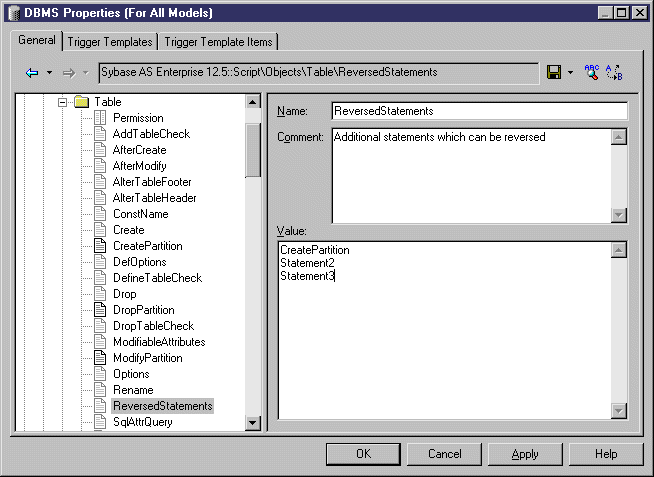Screen dimensions: 654x477
Task: Click the Options document icon
Action: [100, 374]
